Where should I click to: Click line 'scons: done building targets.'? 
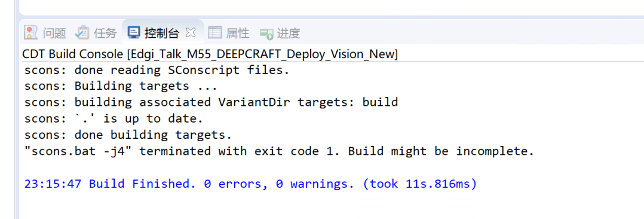128,135
